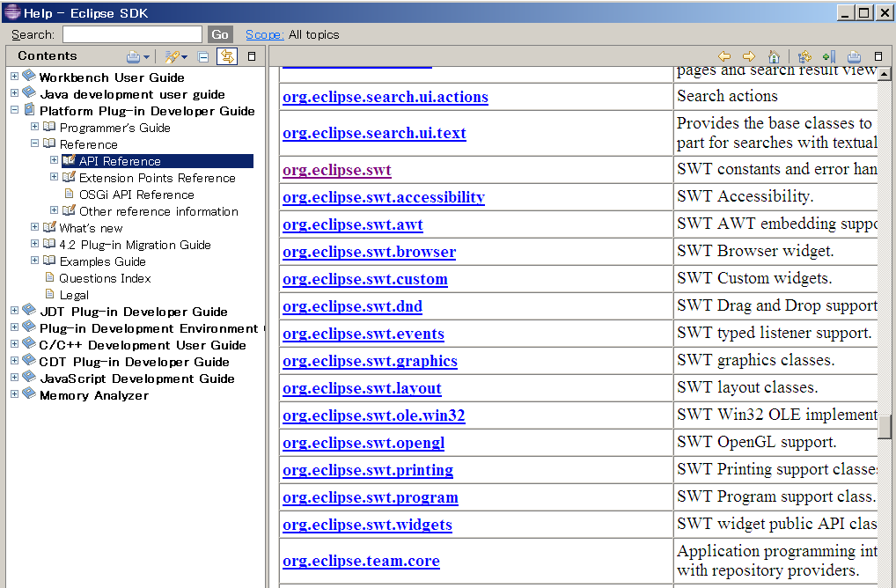The image size is (896, 588).
Task: Select CDT Plug-in Developer Guide
Action: coord(135,362)
